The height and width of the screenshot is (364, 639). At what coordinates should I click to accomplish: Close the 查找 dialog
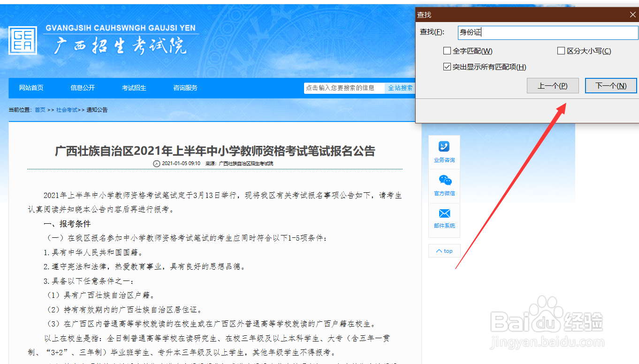632,15
